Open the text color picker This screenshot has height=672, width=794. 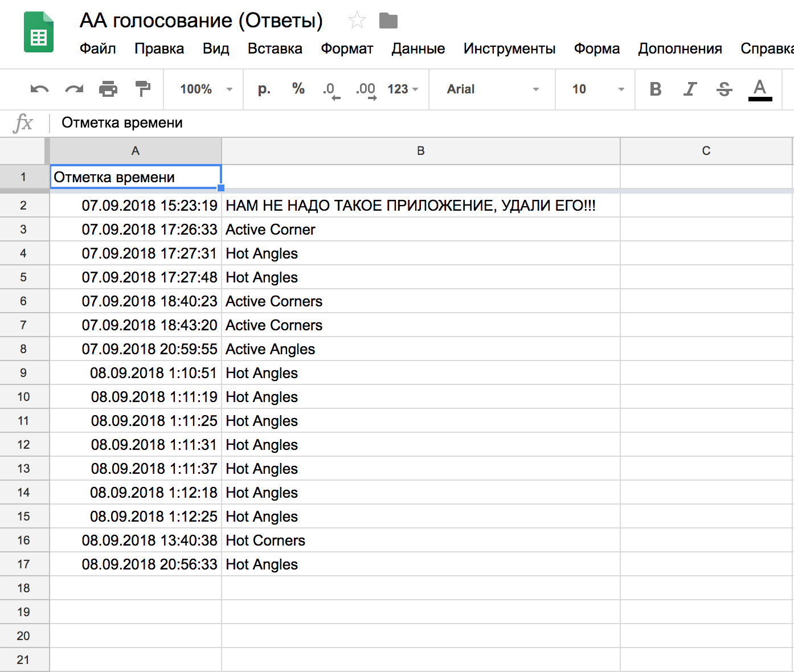tap(760, 89)
